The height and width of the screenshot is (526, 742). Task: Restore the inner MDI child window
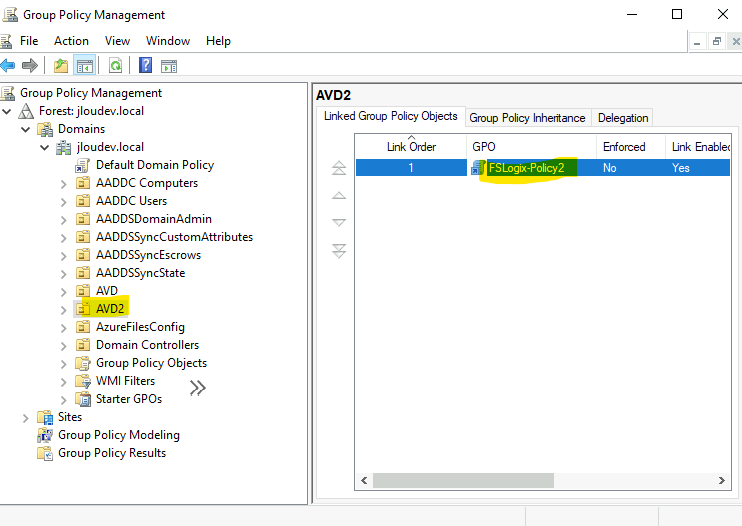[717, 42]
